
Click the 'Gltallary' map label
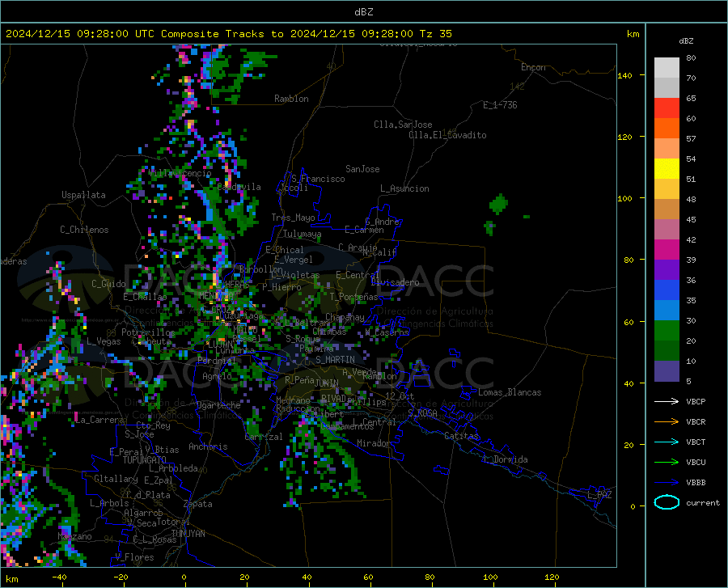[116, 479]
